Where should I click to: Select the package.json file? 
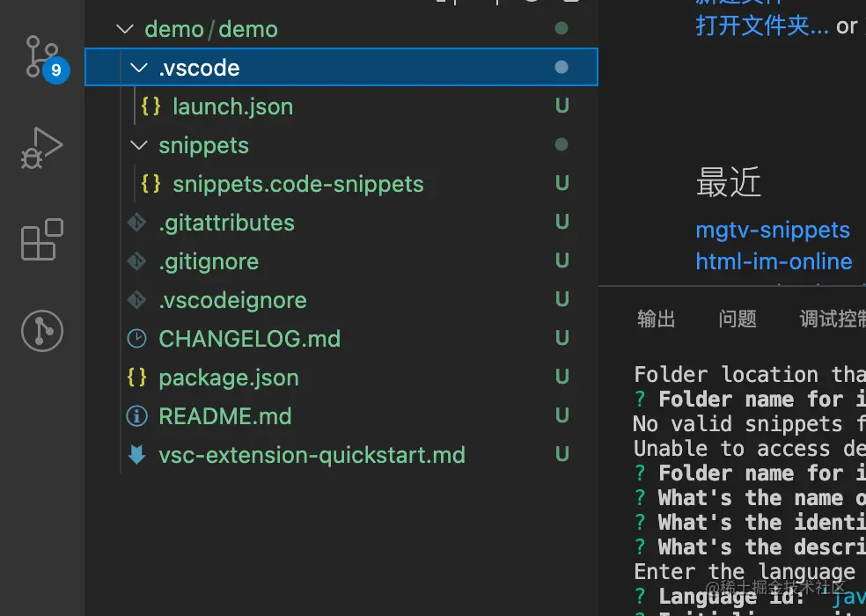(x=229, y=378)
